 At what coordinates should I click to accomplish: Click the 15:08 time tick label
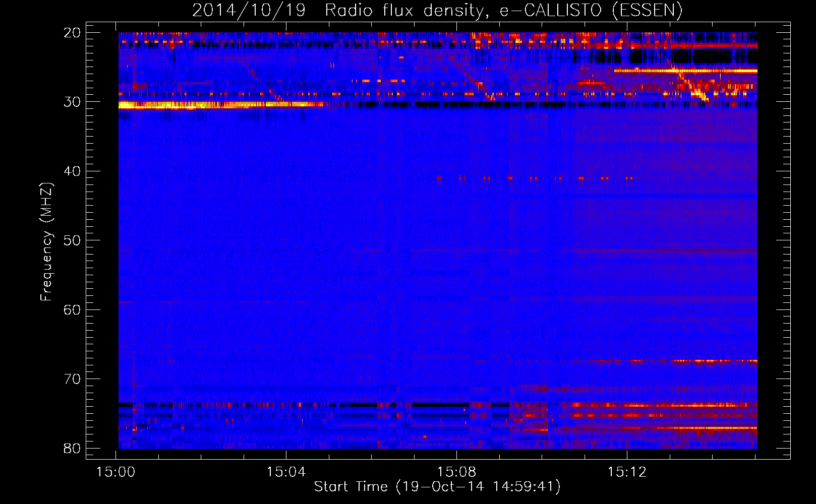(456, 472)
